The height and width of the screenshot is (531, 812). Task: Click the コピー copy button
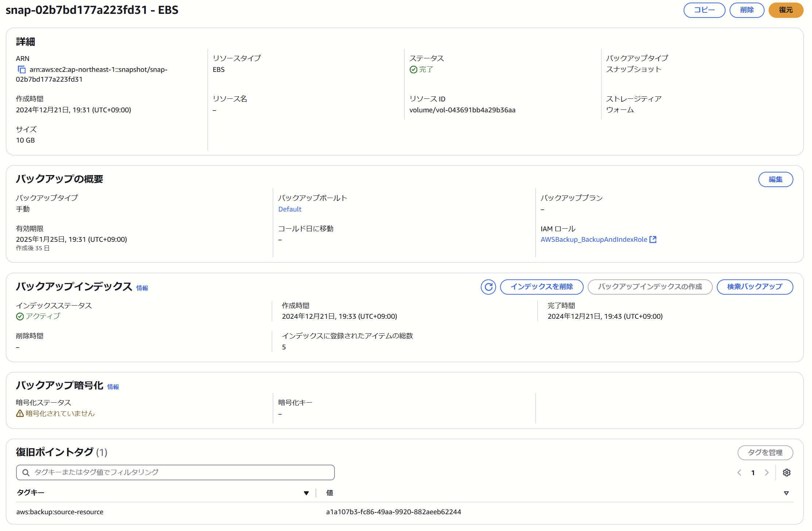[x=704, y=10]
